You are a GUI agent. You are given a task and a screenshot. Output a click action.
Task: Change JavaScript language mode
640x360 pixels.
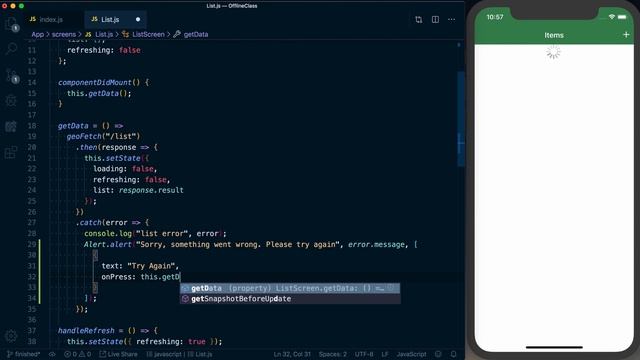pos(411,354)
